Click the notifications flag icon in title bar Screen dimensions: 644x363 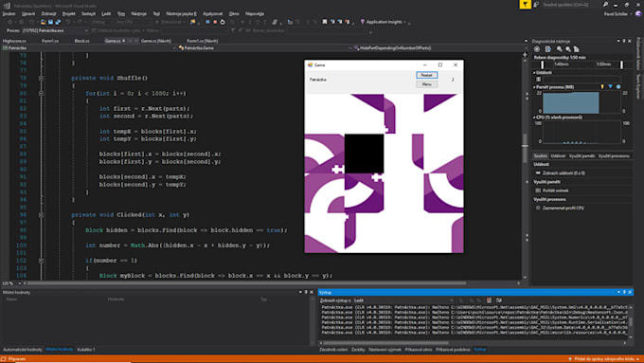[x=525, y=4]
